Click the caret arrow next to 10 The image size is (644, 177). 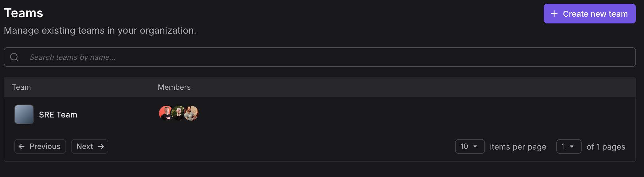click(475, 146)
